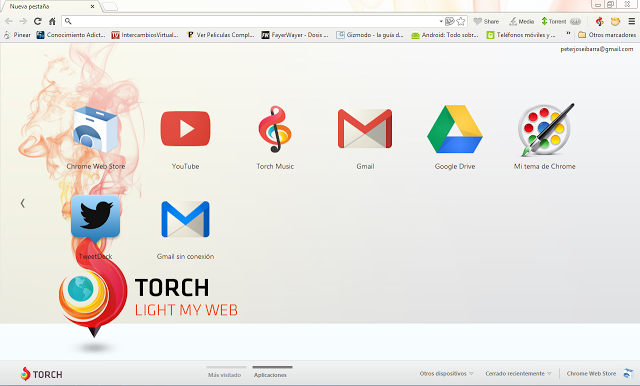Open the Chrome Web Store app

coord(96,129)
